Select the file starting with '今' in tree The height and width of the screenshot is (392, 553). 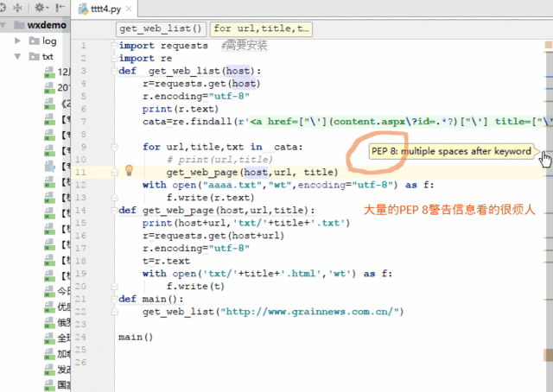pos(64,291)
